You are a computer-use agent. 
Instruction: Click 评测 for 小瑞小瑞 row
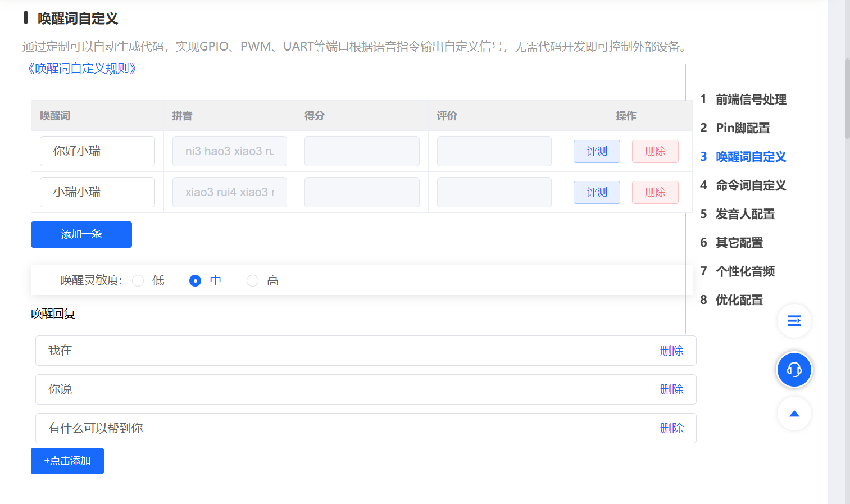point(597,192)
